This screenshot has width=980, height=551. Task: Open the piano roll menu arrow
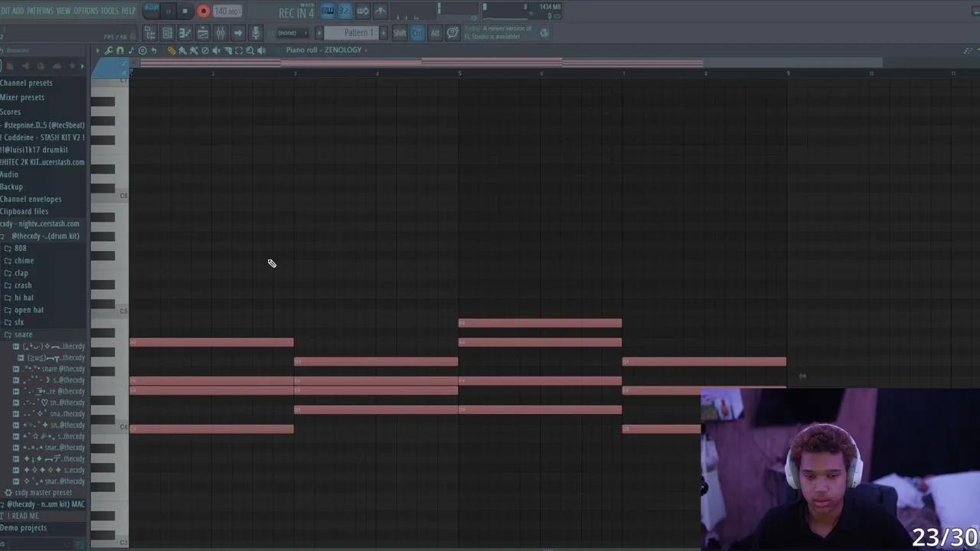pyautogui.click(x=97, y=51)
